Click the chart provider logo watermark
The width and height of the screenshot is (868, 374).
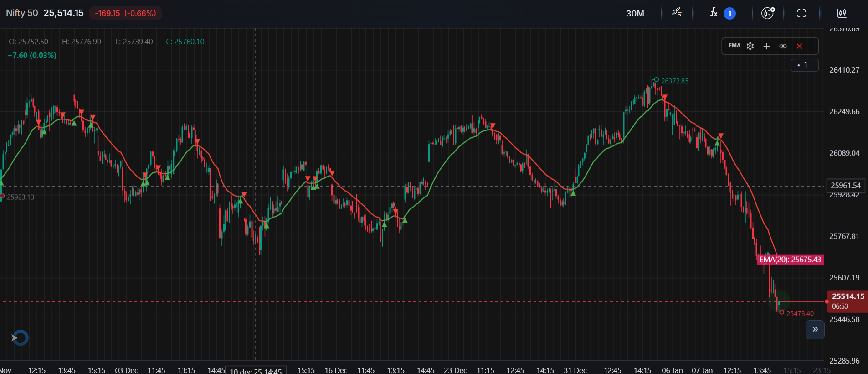[x=20, y=338]
